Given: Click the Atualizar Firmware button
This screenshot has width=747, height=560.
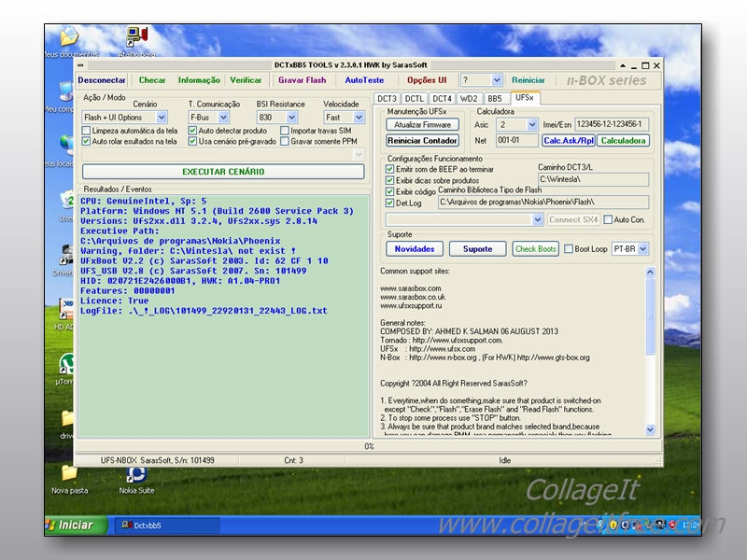Looking at the screenshot, I should [423, 125].
